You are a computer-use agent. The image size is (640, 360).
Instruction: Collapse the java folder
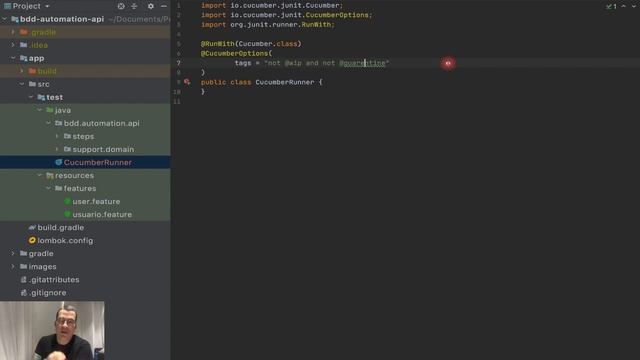(x=40, y=110)
